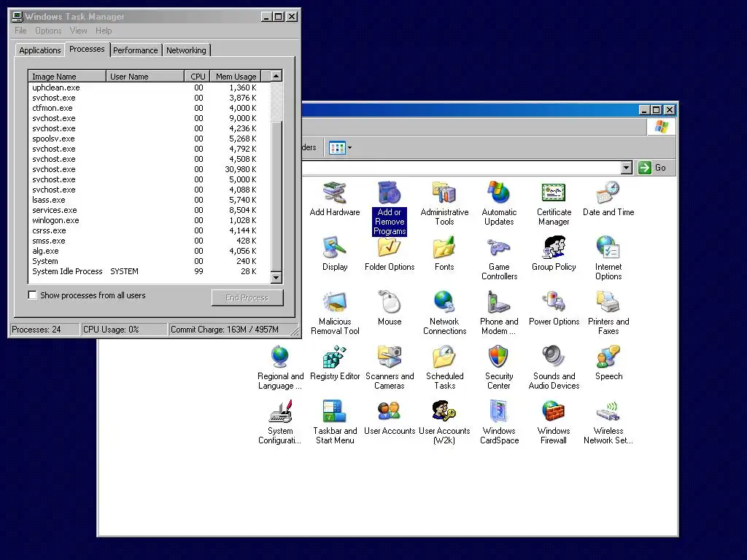Click the End Process button
747x560 pixels.
tap(247, 297)
